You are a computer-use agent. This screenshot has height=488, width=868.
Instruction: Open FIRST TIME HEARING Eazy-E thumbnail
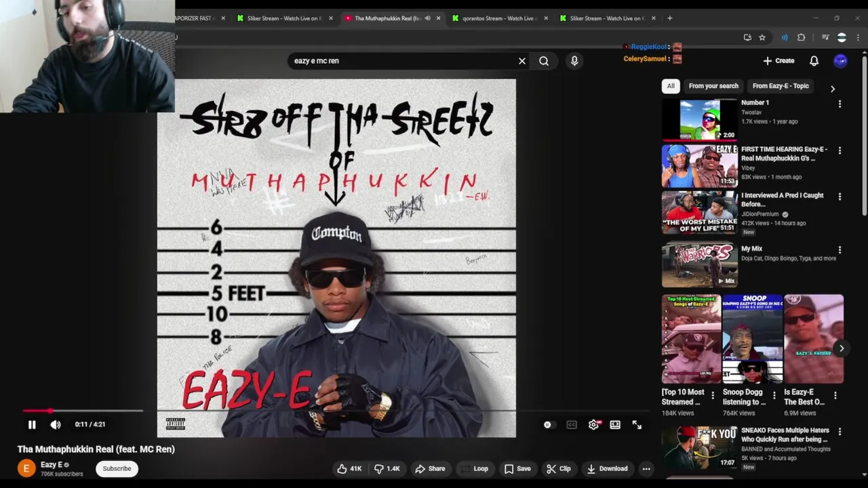tap(699, 166)
